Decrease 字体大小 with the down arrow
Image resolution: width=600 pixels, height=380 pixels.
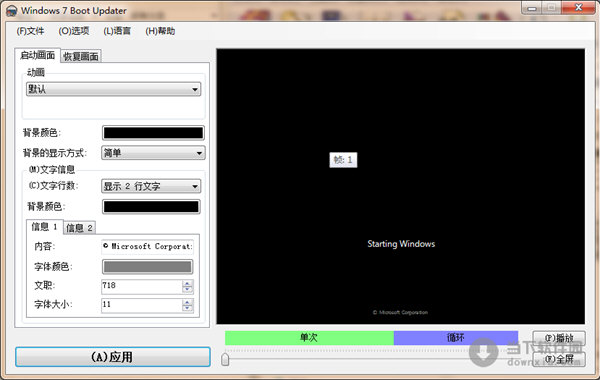point(188,308)
